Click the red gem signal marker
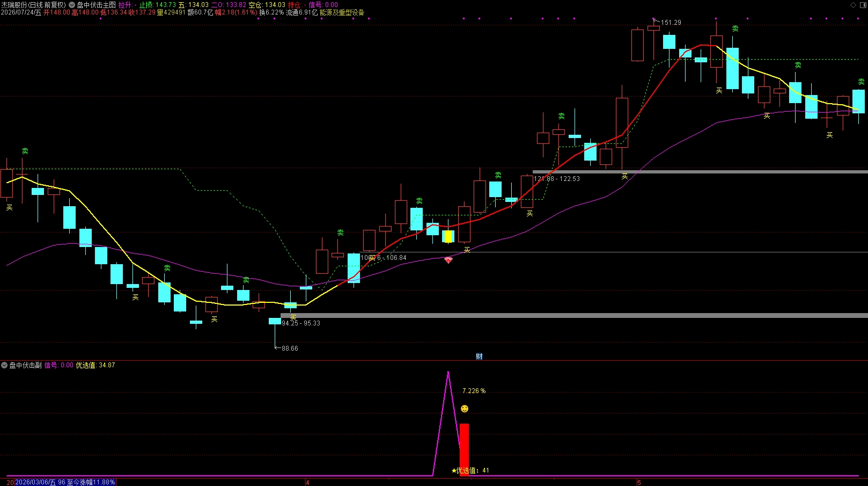 click(x=448, y=260)
